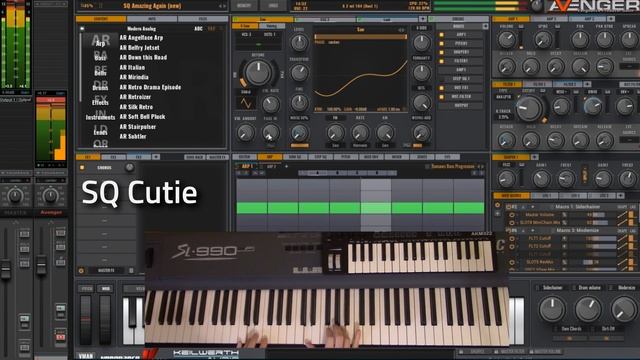Switch to the MIXER tab

396,157
